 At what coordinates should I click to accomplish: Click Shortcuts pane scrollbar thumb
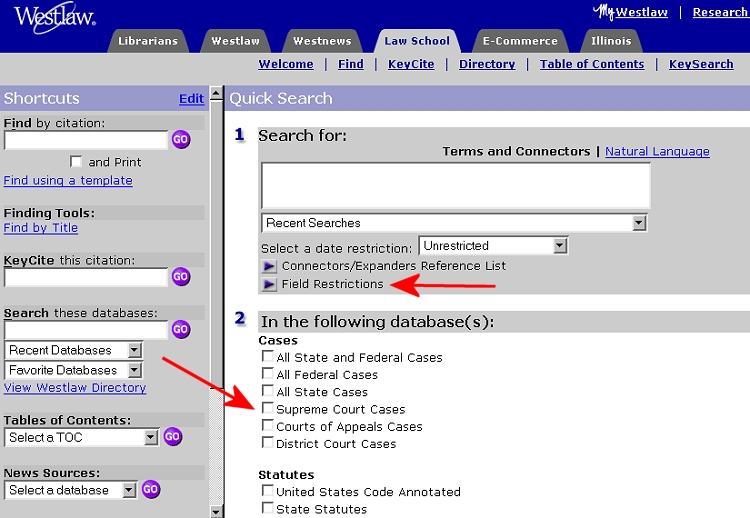216,244
